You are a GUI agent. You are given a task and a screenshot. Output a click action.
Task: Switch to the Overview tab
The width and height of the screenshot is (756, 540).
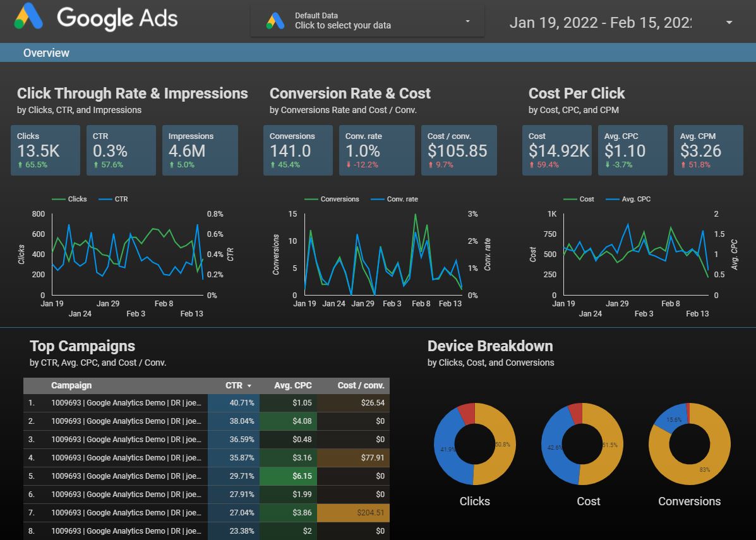coord(46,53)
